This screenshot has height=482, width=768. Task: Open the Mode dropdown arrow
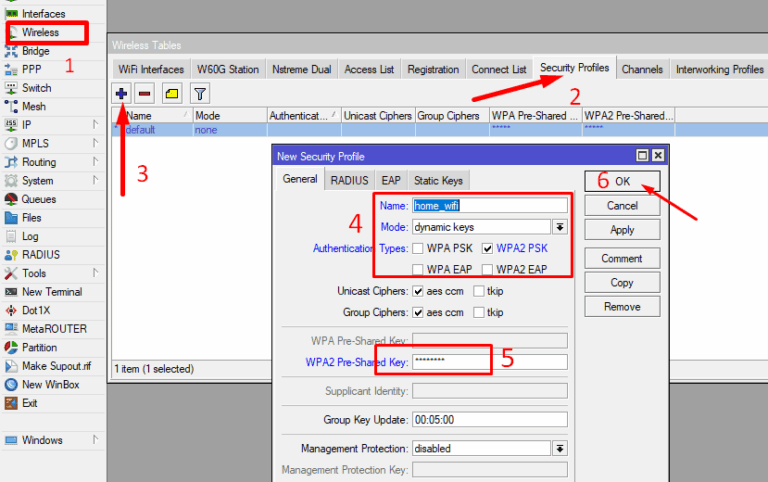coord(560,227)
